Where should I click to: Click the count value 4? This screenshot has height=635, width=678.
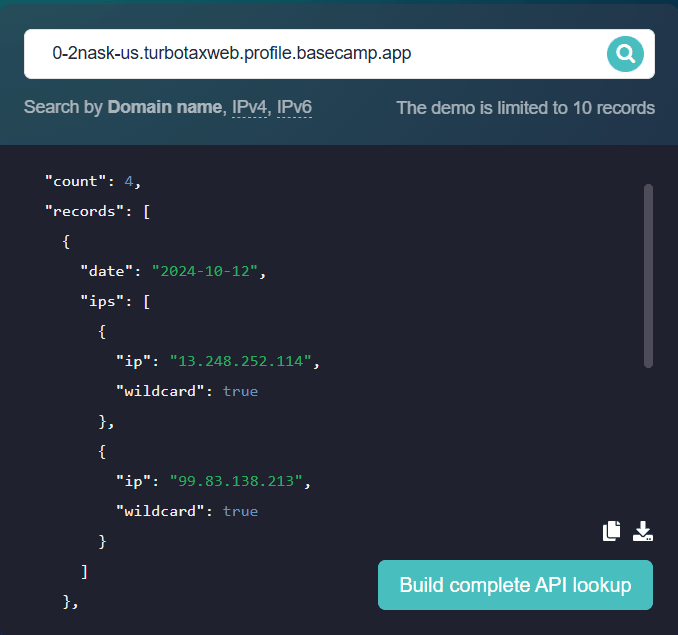pyautogui.click(x=129, y=181)
